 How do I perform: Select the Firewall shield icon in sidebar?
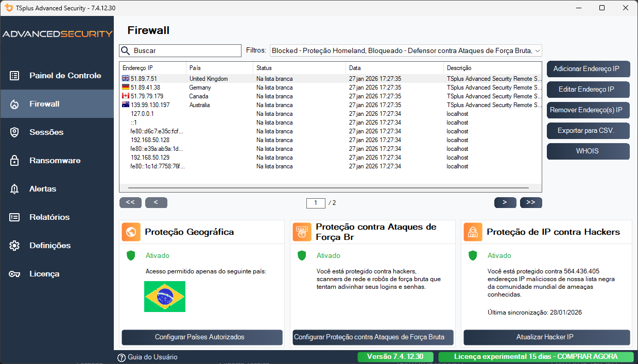pyautogui.click(x=14, y=103)
